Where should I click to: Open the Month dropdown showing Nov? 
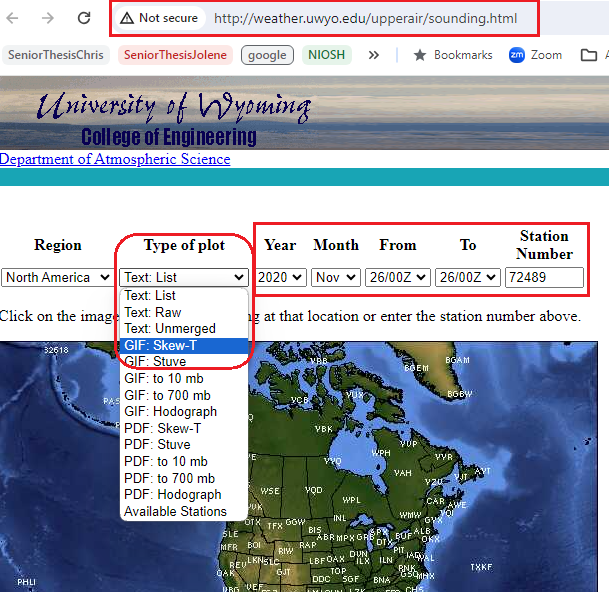(335, 277)
